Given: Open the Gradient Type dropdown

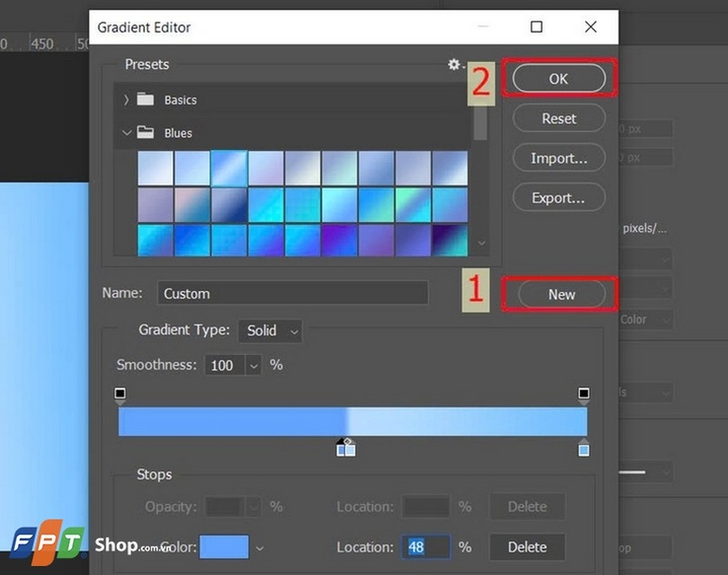Looking at the screenshot, I should click(x=270, y=331).
